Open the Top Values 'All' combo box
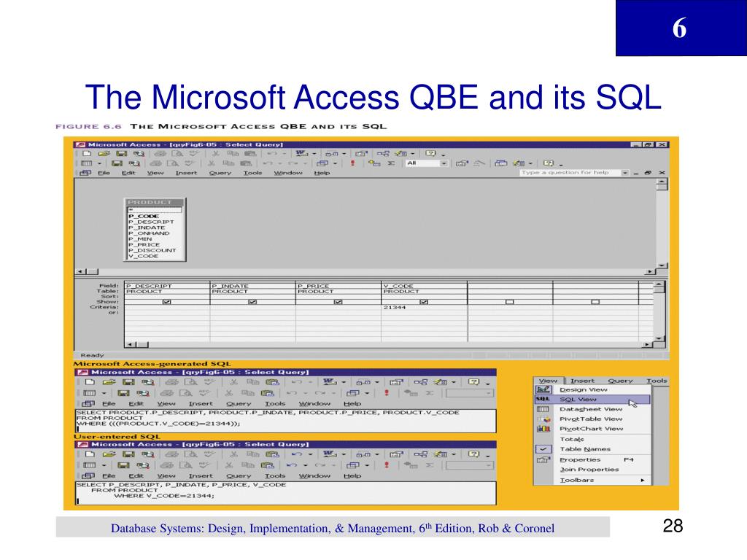 click(x=444, y=163)
